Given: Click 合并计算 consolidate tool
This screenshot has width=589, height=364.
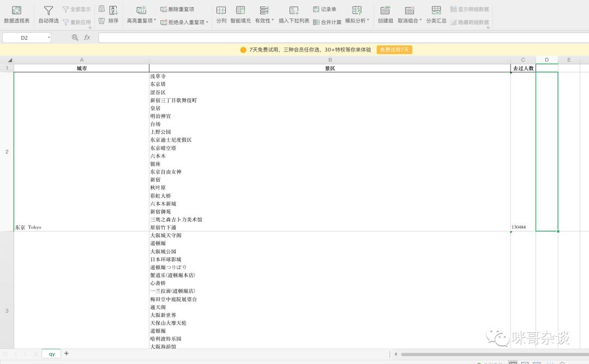Looking at the screenshot, I should (x=327, y=22).
